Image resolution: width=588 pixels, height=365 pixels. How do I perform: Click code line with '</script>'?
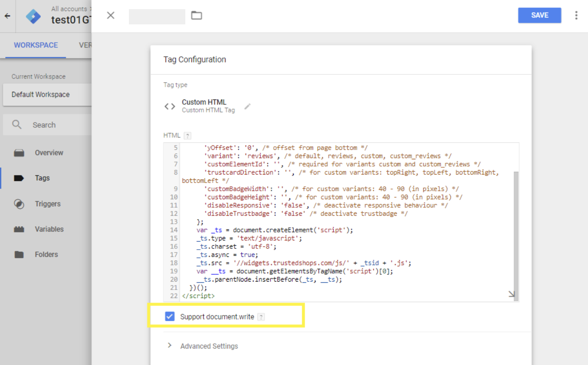click(198, 296)
